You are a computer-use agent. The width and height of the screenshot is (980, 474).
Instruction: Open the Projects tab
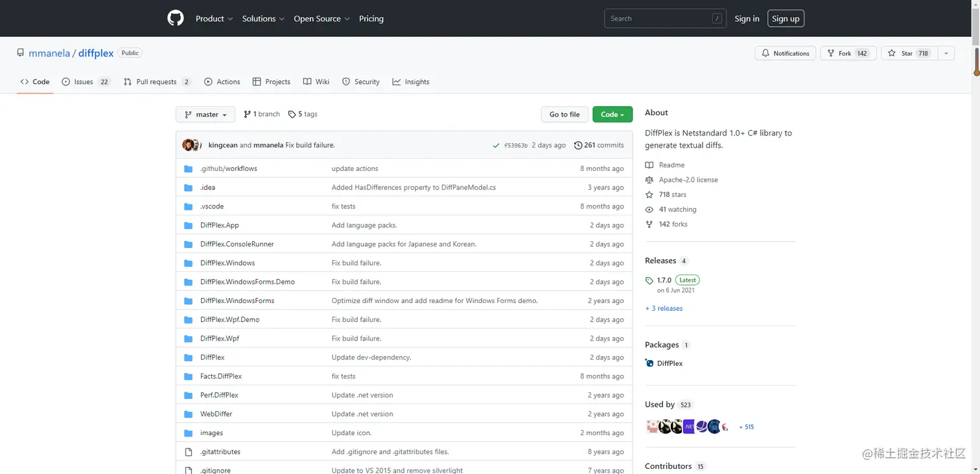(272, 82)
